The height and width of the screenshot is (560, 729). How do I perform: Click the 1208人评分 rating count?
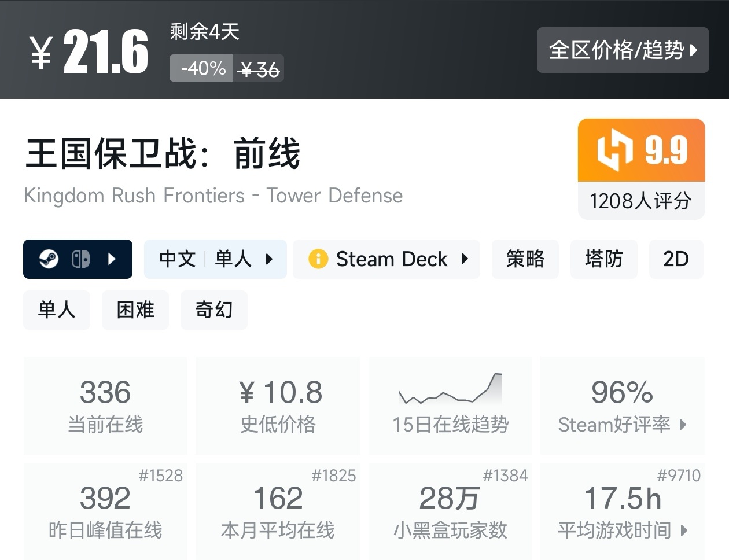click(640, 201)
